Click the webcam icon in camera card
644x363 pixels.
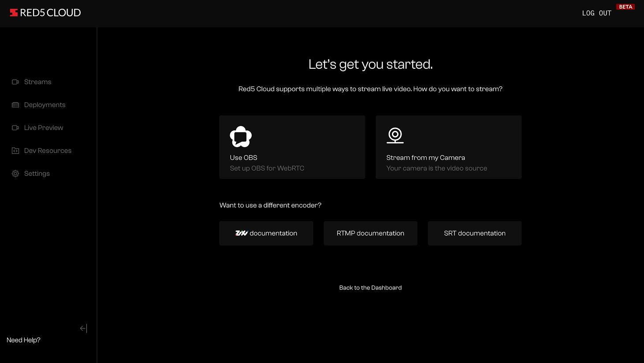[395, 135]
